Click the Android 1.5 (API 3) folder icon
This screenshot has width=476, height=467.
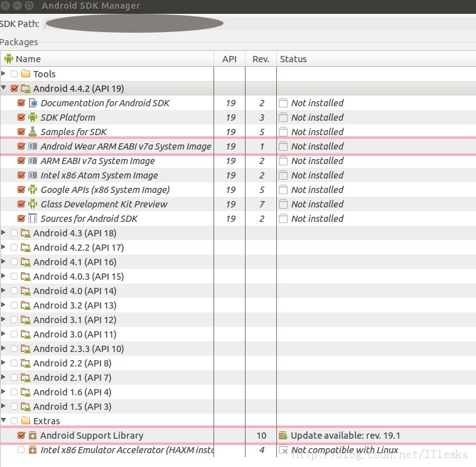(x=26, y=407)
